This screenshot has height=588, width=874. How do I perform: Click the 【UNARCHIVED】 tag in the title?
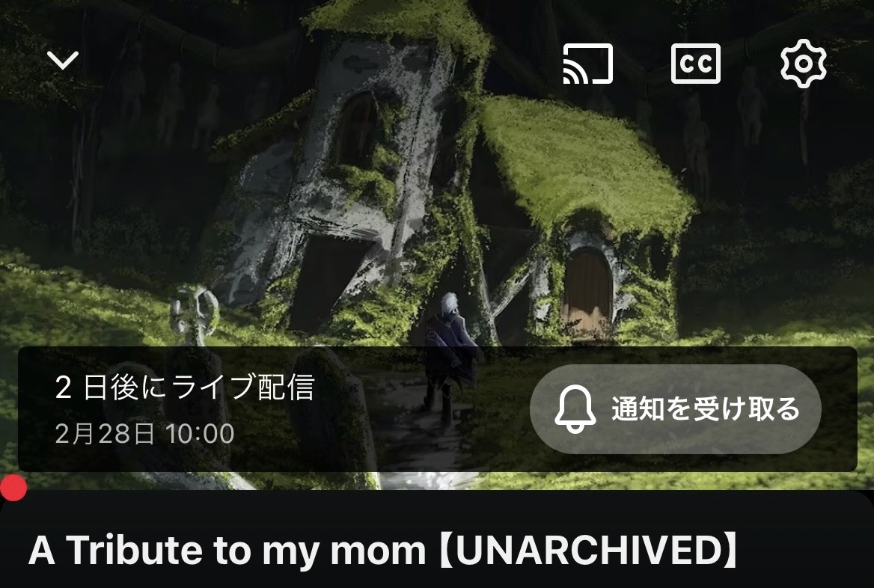[x=588, y=550]
